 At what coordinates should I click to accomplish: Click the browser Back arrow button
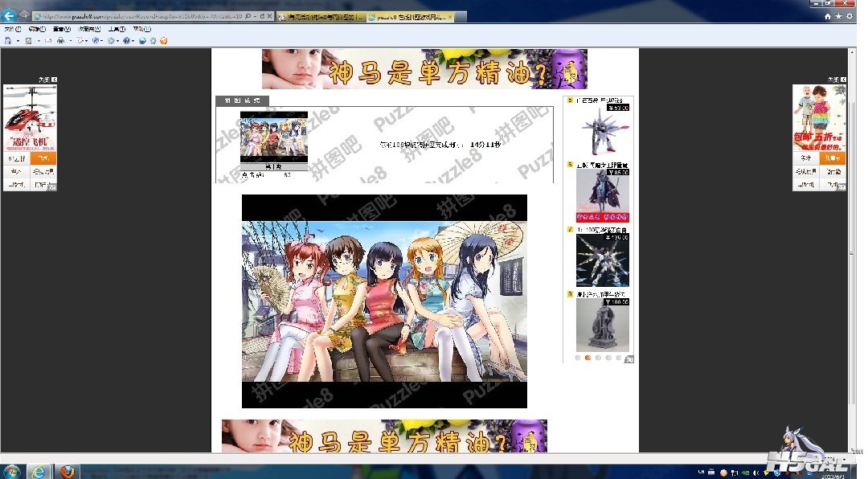point(10,15)
